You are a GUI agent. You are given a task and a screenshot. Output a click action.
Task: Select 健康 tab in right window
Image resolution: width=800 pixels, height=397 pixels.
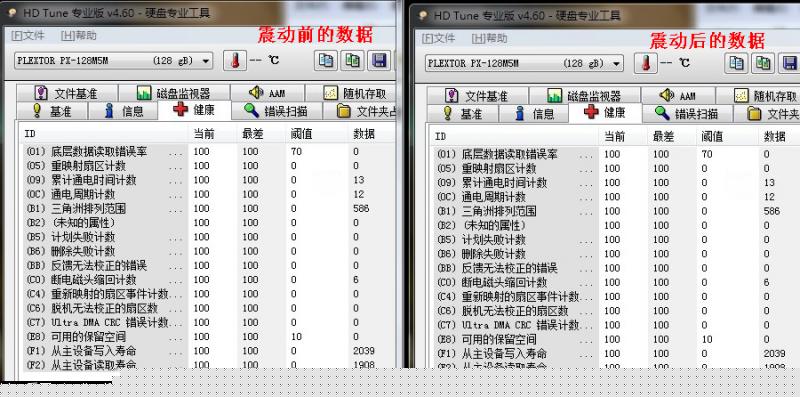point(605,112)
